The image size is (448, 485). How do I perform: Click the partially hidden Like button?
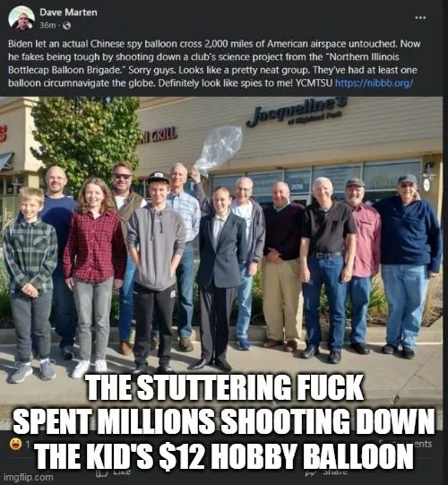(113, 472)
